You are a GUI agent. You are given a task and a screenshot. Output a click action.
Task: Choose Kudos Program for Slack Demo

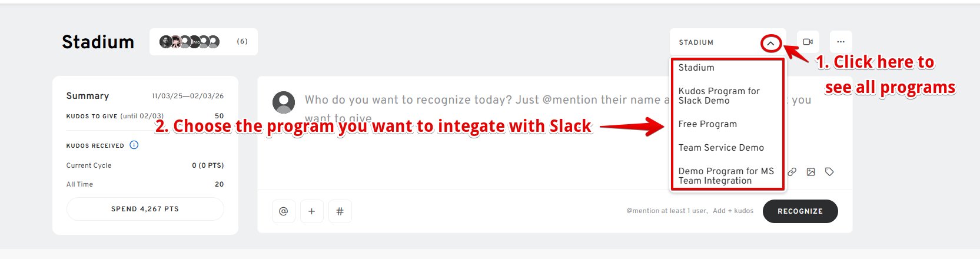pos(719,96)
